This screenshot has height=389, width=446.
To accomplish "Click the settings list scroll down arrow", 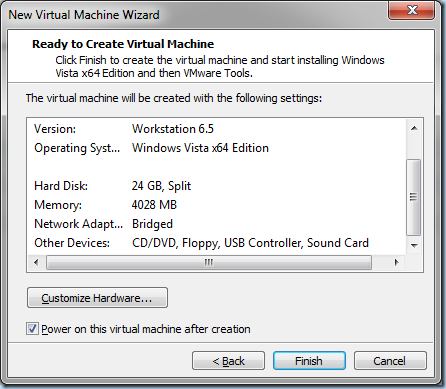I will pos(414,246).
